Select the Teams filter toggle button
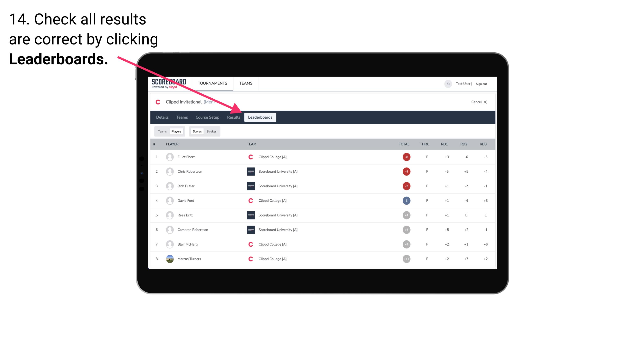Viewport: 644px width, 346px height. 161,131
